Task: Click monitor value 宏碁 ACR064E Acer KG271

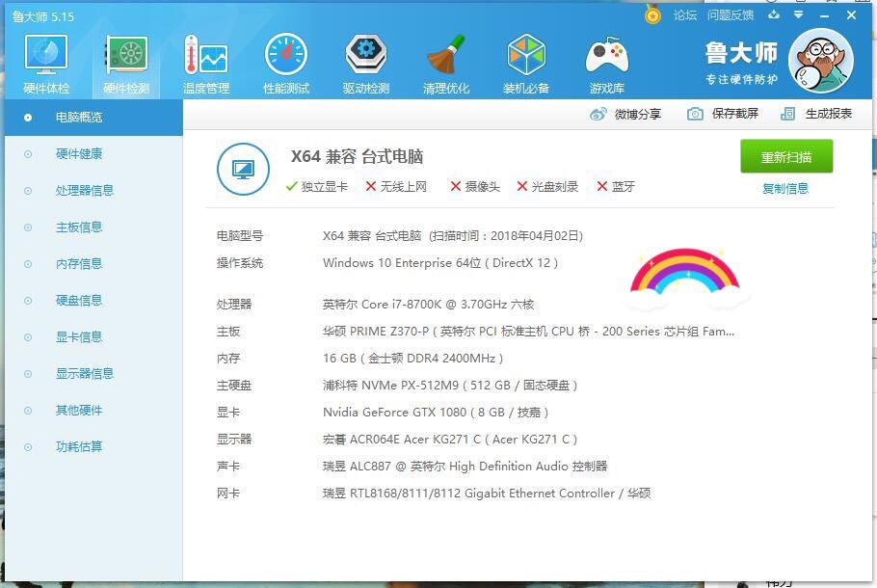Action: coord(450,440)
